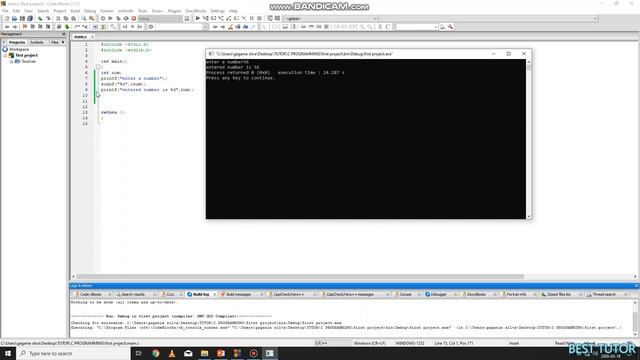Click the Cut toolbar icon
This screenshot has width=640, height=360.
[x=58, y=18]
